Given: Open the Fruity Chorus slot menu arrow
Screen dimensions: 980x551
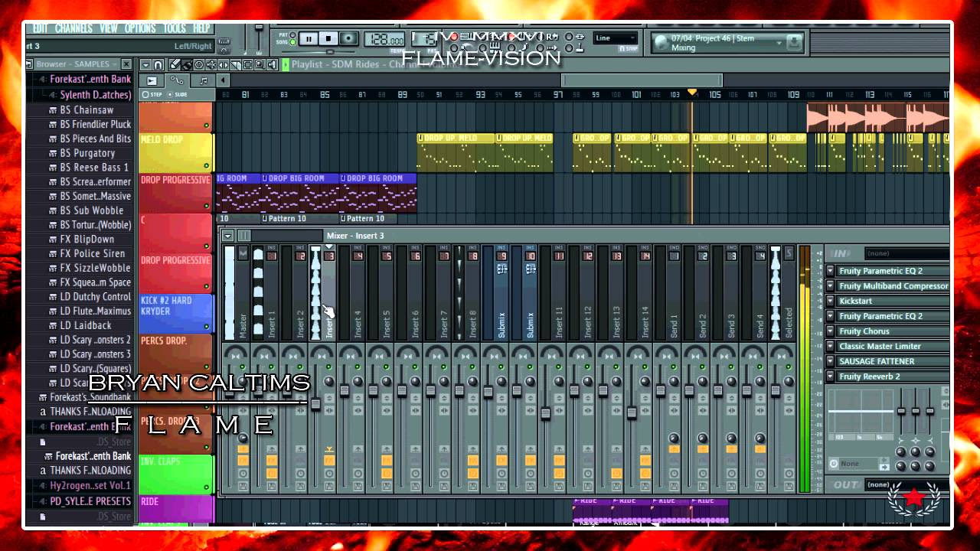Looking at the screenshot, I should (831, 331).
